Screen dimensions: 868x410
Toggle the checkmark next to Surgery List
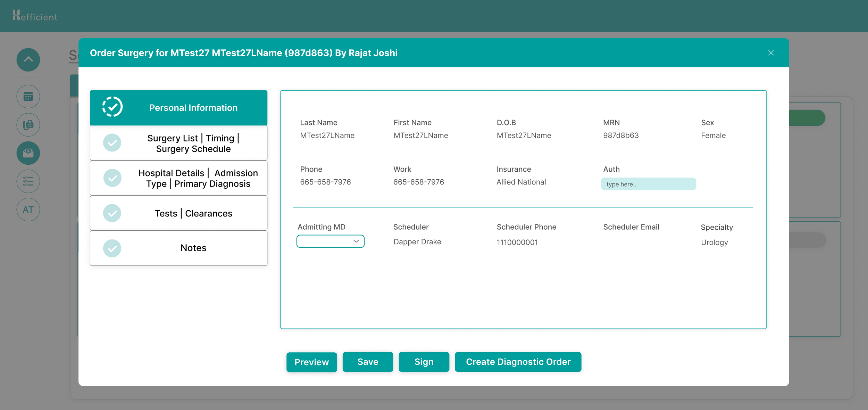[112, 143]
